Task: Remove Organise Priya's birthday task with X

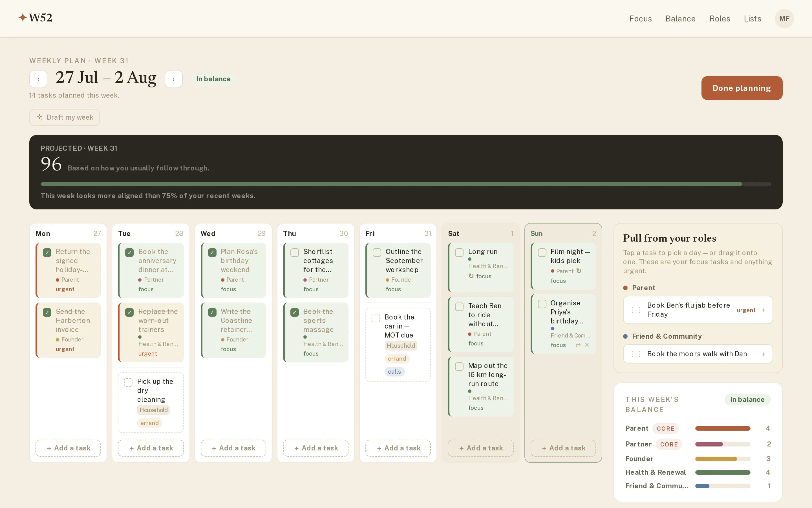Action: point(586,345)
